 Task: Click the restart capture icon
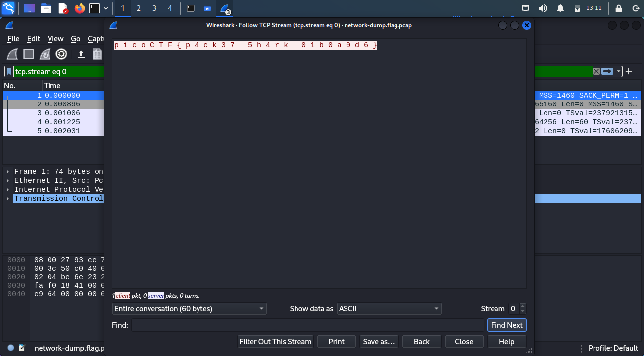(x=45, y=54)
